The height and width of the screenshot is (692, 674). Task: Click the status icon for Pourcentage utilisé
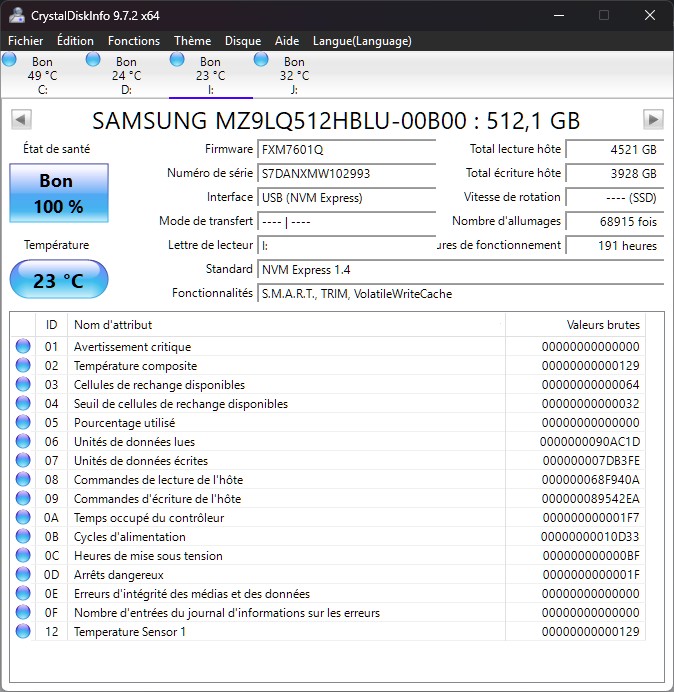click(23, 423)
